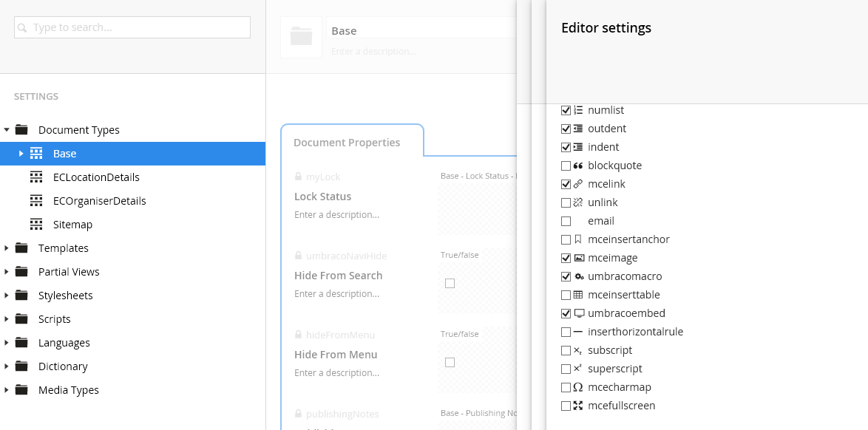The width and height of the screenshot is (868, 430).
Task: Disable the mcelink checkbox
Action: coord(566,184)
